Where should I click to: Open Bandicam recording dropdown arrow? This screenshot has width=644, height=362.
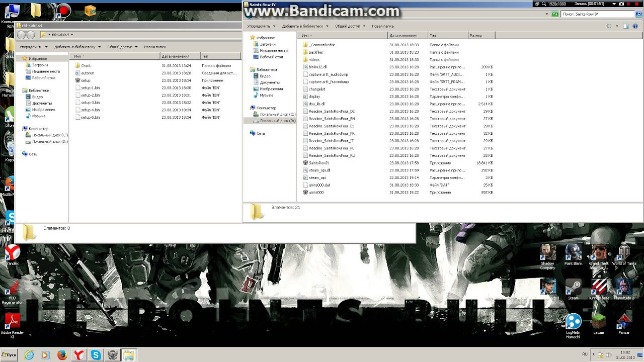click(x=614, y=4)
